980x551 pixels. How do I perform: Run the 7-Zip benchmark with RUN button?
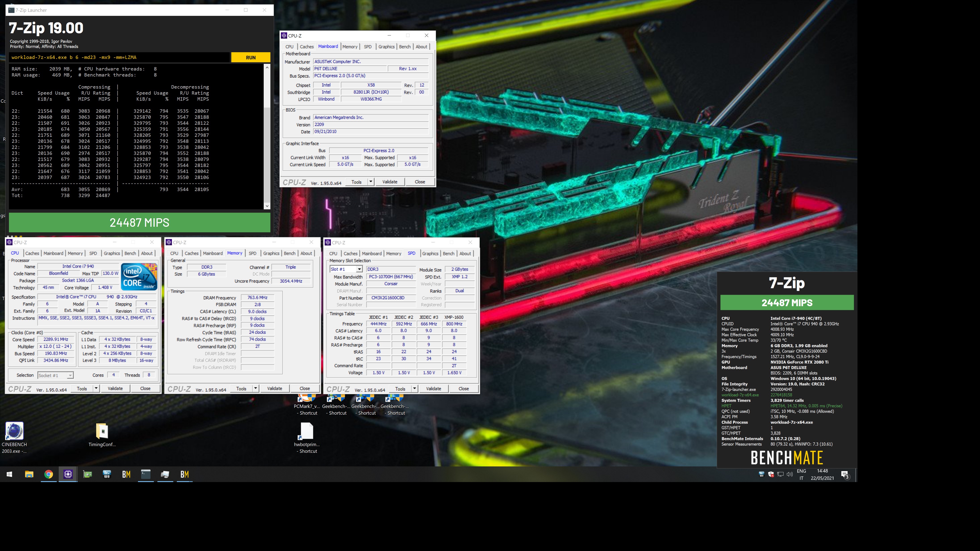[x=251, y=57]
